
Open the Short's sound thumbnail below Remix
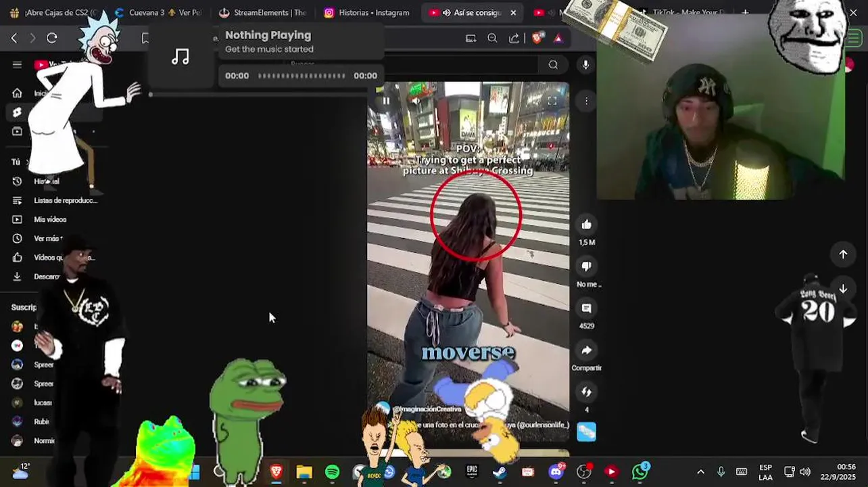[586, 432]
